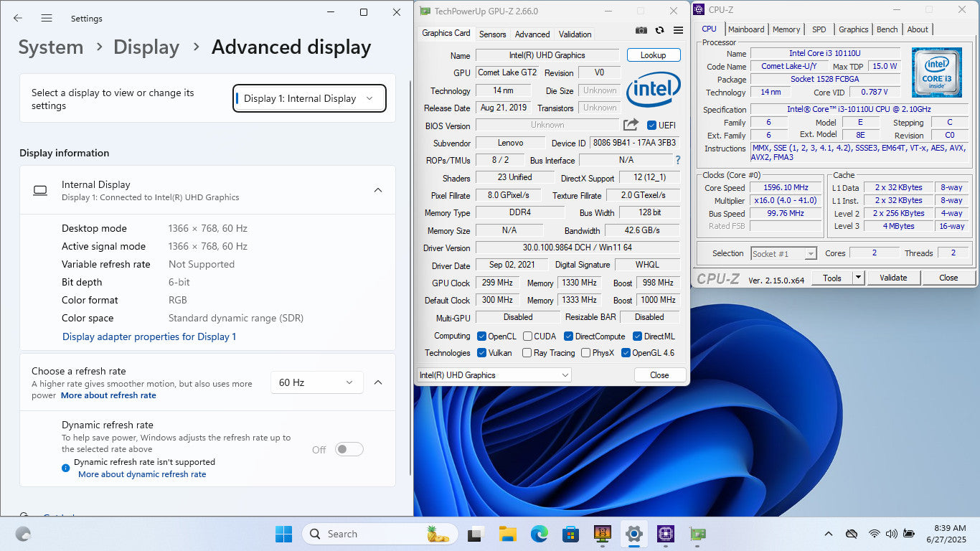The height and width of the screenshot is (551, 980).
Task: Go back in Settings with arrow
Action: 18,18
